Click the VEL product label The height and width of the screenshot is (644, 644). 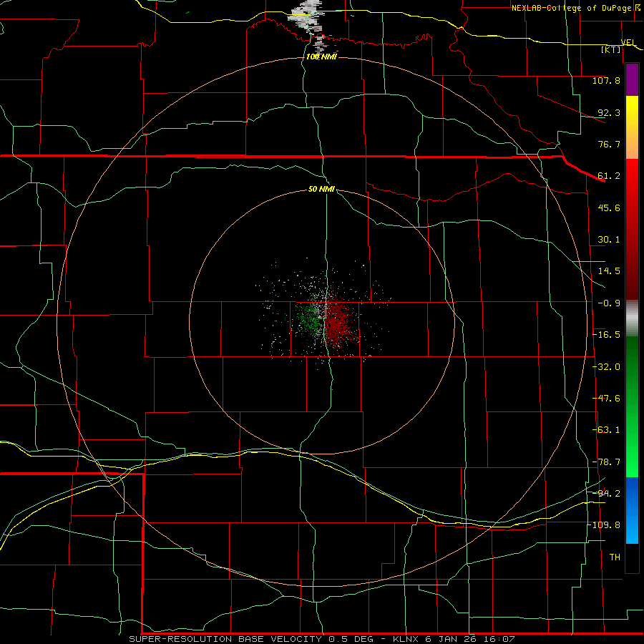(x=628, y=42)
